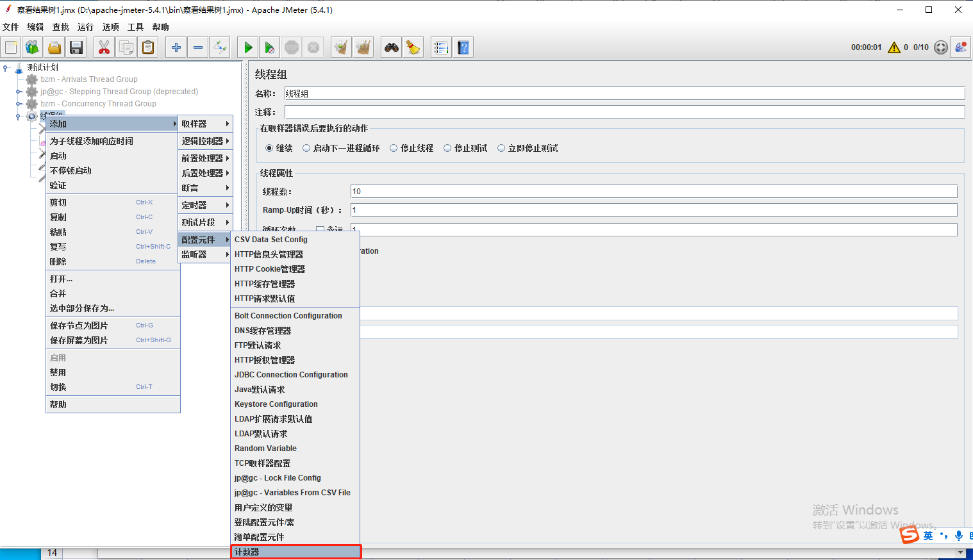Click the grey Shutdown icon

313,47
